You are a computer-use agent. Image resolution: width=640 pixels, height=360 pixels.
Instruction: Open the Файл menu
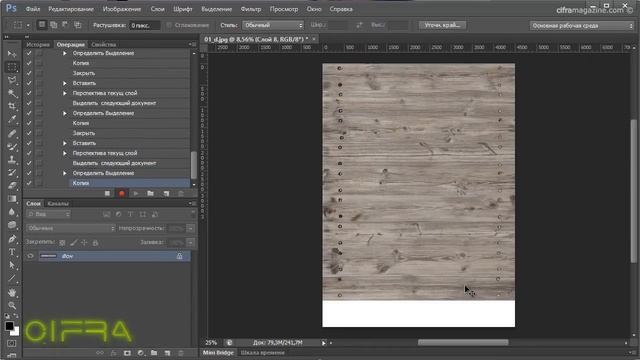(x=33, y=9)
